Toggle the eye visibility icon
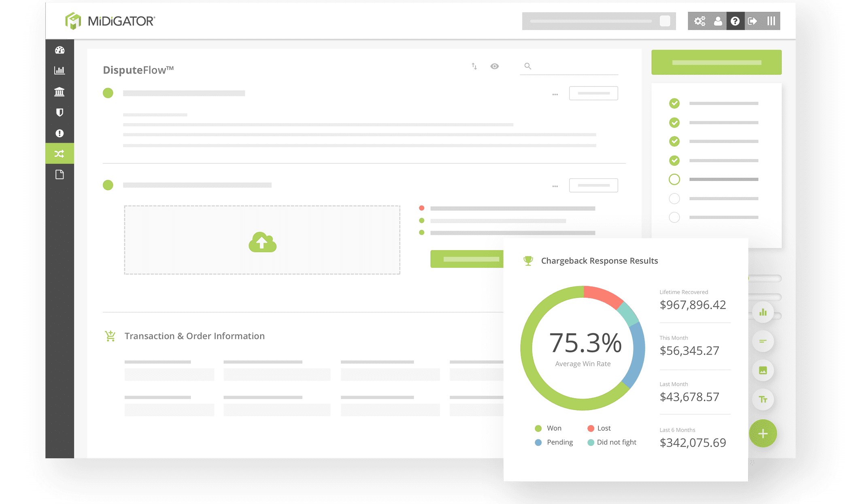Viewport: 859px width, 504px height. (x=495, y=66)
